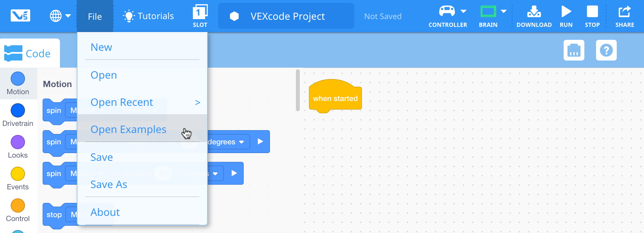The width and height of the screenshot is (644, 233).
Task: Click the Download icon
Action: coord(534,11)
